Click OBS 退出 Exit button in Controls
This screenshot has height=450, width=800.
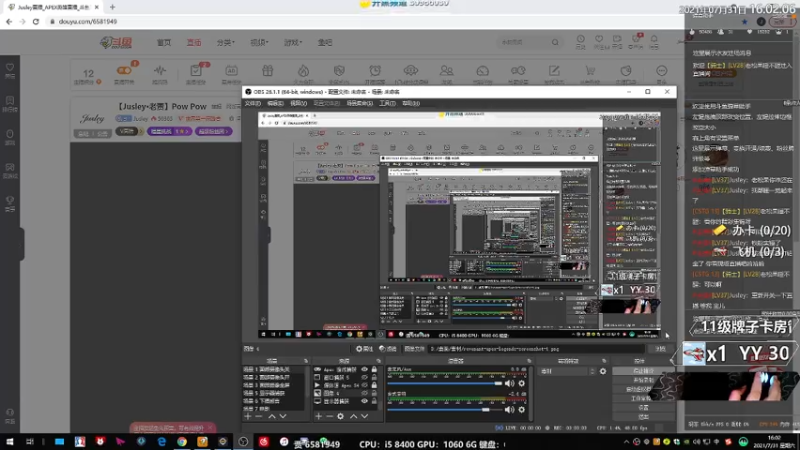coord(643,417)
